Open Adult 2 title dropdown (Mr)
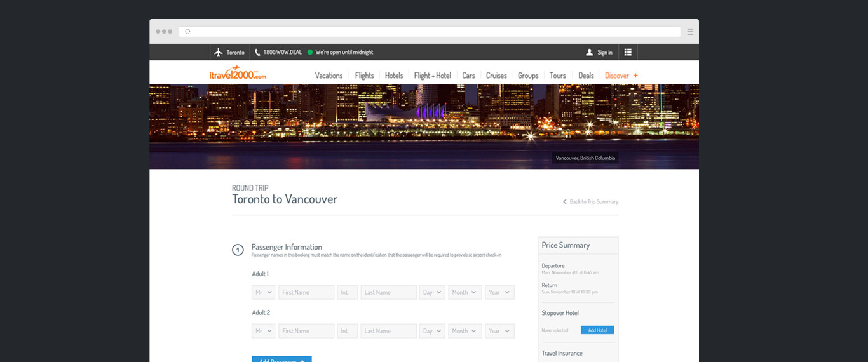This screenshot has height=362, width=868. click(x=263, y=331)
